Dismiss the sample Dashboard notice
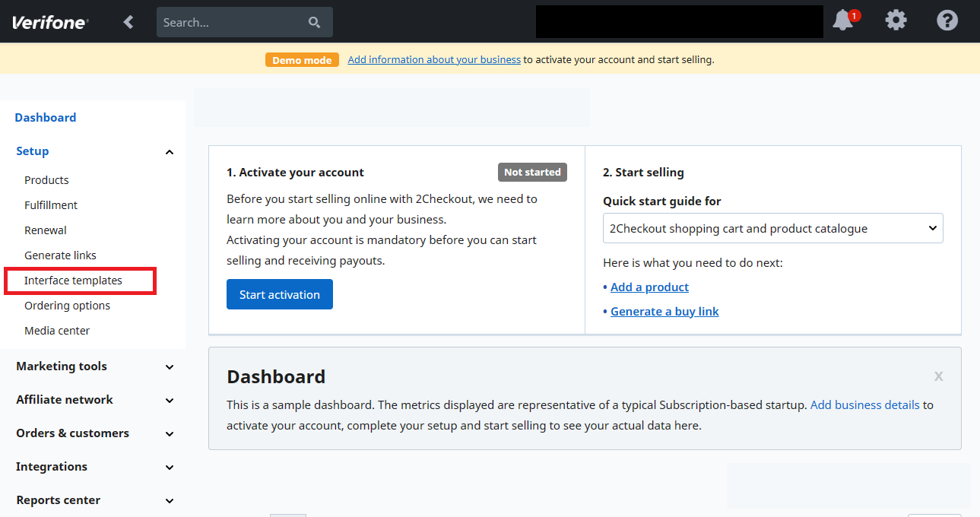This screenshot has height=517, width=980. click(938, 376)
